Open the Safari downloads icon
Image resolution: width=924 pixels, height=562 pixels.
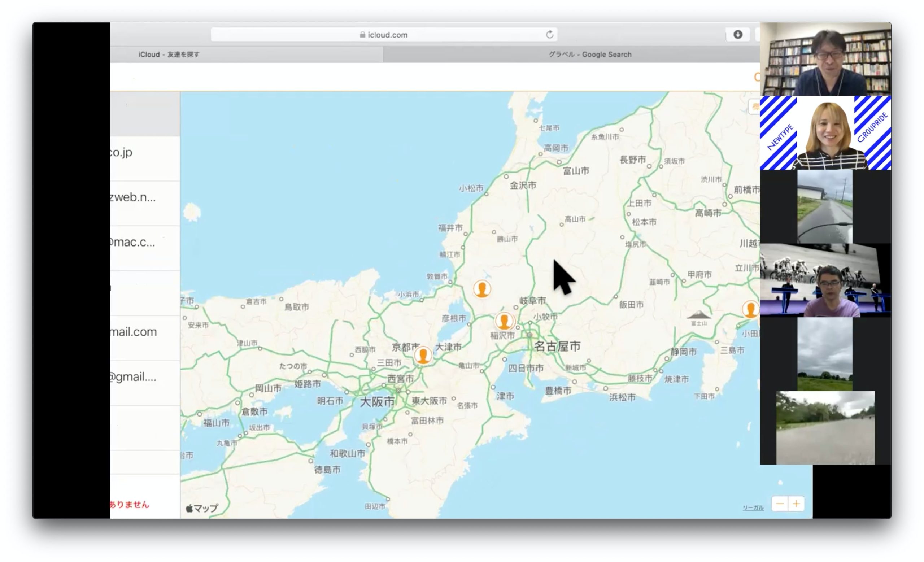(x=738, y=35)
